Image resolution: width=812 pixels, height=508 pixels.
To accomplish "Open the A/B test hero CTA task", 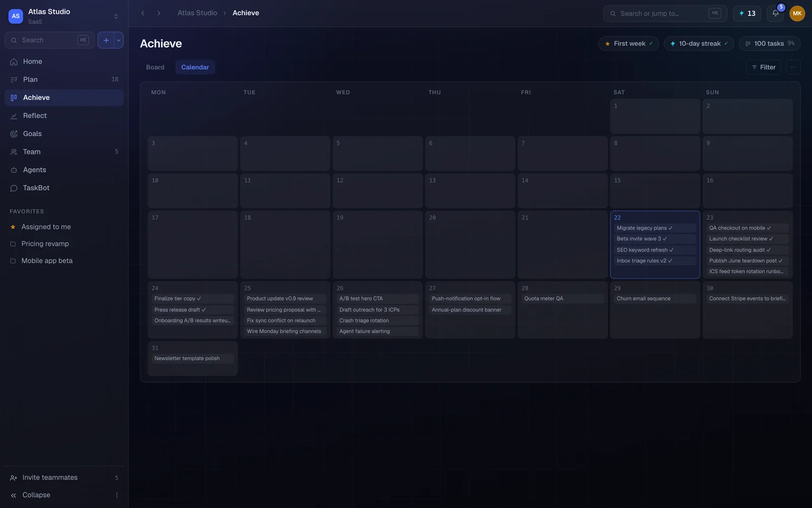I will (x=377, y=299).
